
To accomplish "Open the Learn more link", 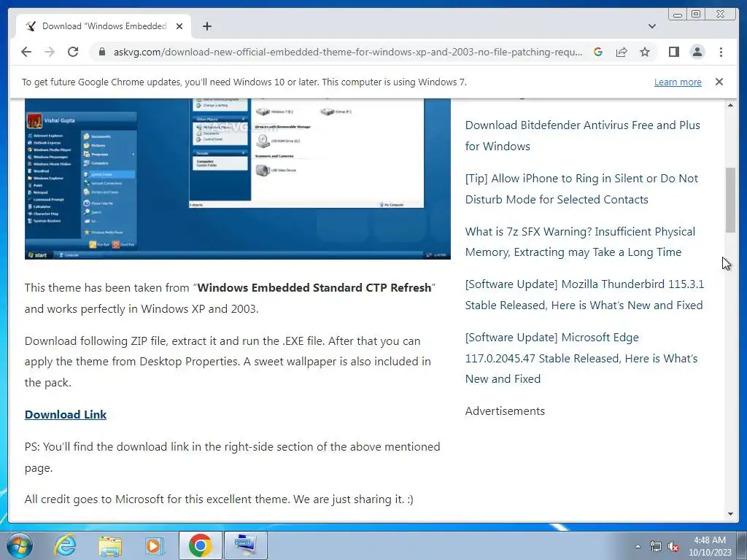I will (x=678, y=82).
